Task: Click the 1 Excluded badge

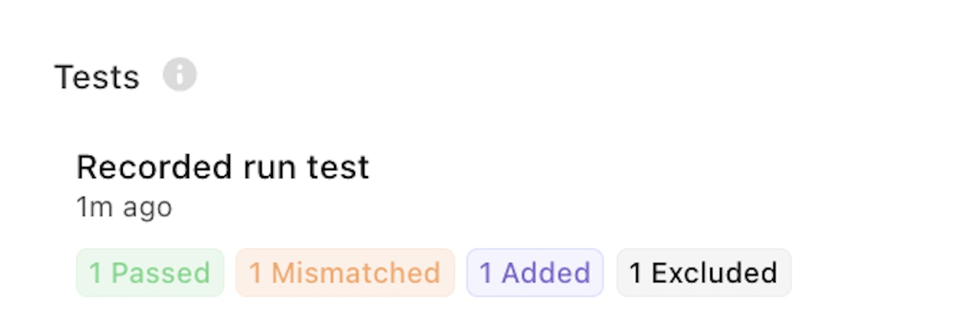Action: tap(703, 273)
